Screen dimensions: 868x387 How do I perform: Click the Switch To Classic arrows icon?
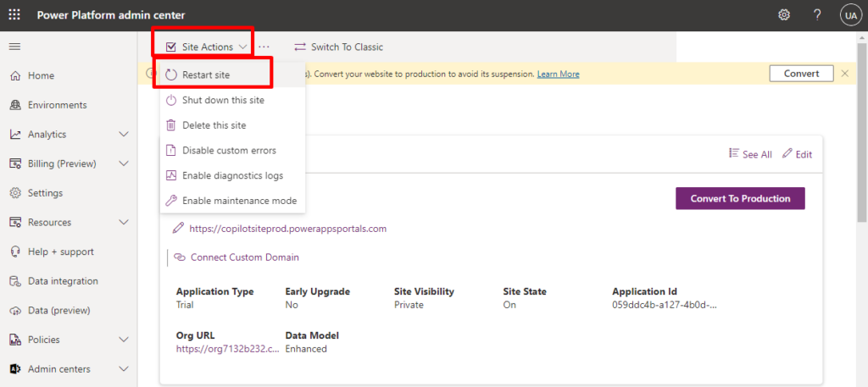click(x=299, y=47)
